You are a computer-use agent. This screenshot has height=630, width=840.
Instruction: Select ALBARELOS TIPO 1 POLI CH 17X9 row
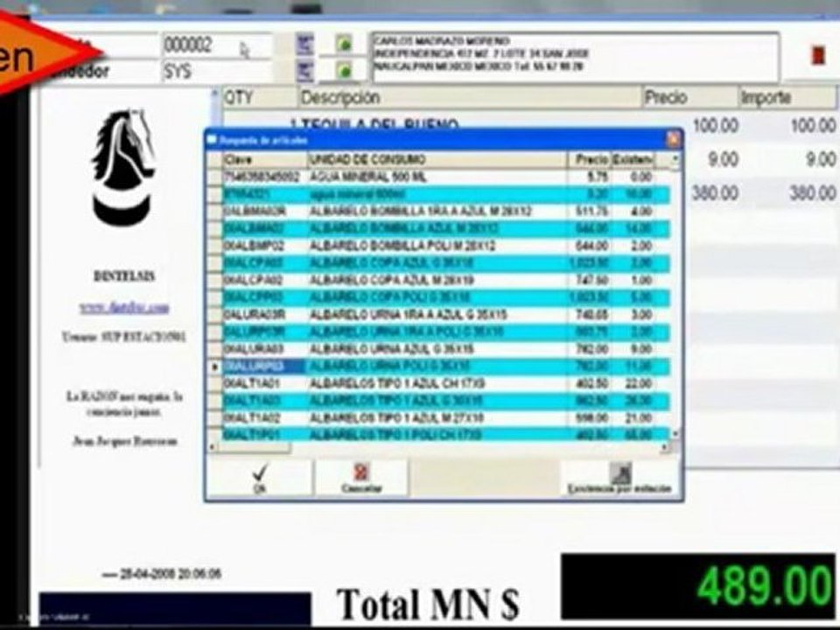coord(445,434)
